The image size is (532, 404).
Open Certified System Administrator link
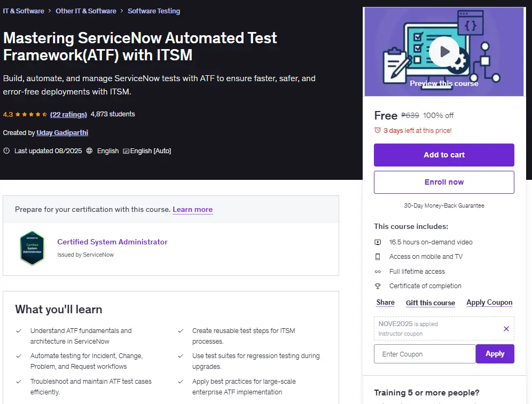112,242
